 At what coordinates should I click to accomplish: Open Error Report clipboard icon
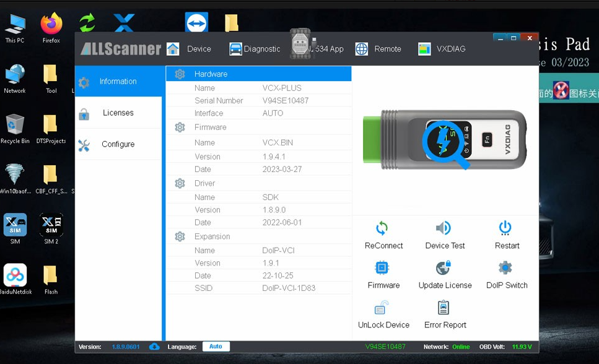(443, 308)
